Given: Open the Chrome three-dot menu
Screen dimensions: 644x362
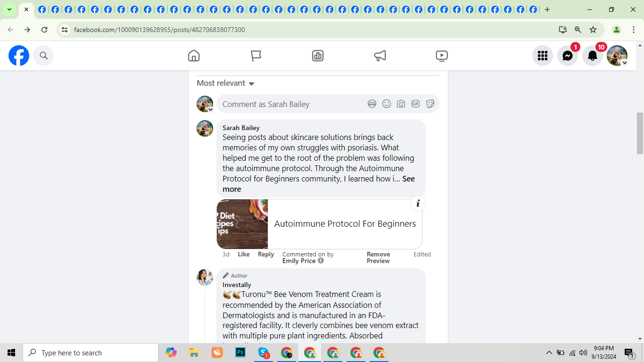Looking at the screenshot, I should [x=634, y=30].
